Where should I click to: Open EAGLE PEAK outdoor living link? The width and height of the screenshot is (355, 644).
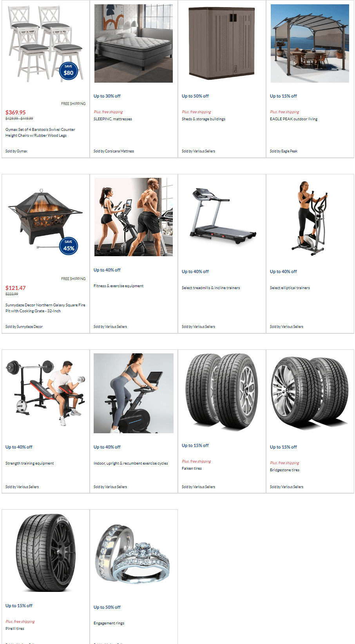(293, 119)
